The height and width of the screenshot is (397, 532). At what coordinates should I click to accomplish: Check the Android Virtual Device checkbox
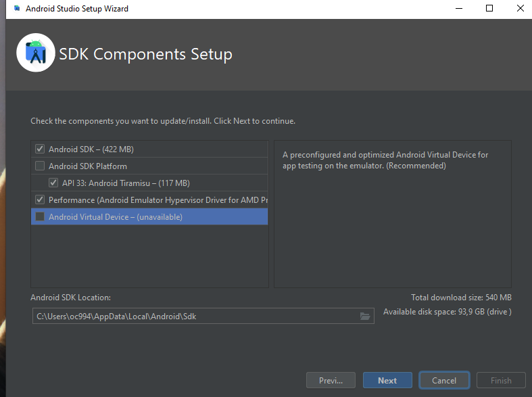(x=40, y=216)
